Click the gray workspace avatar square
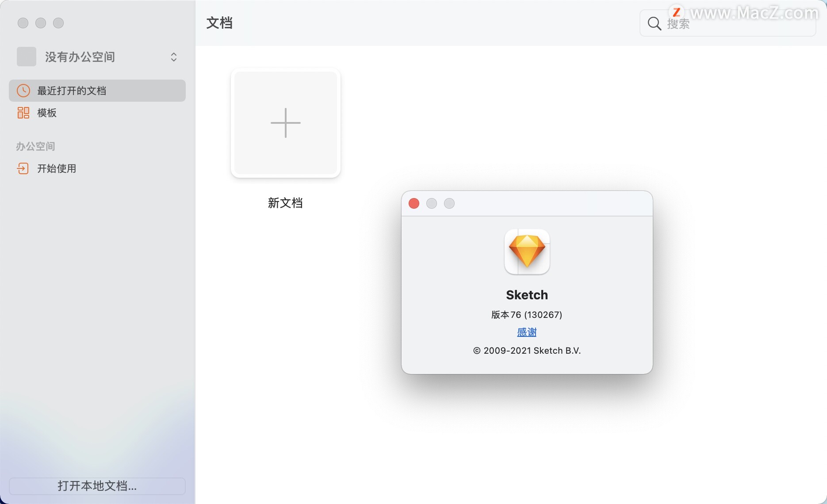This screenshot has height=504, width=827. click(x=27, y=57)
